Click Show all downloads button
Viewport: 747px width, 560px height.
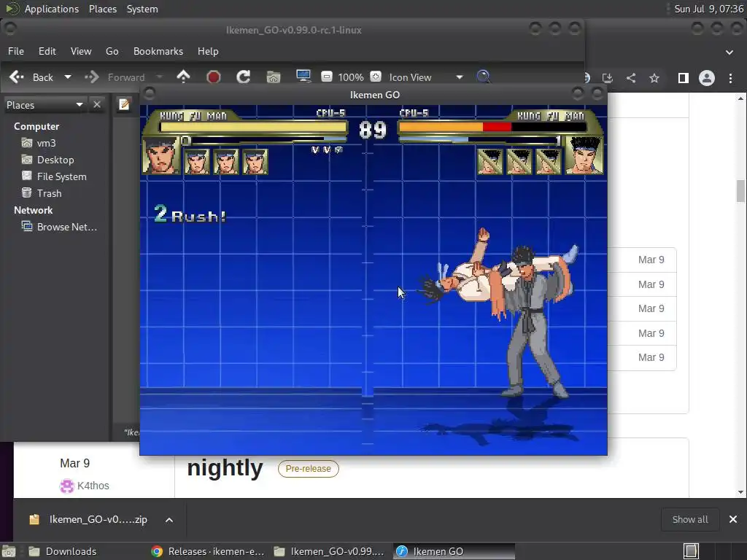pos(690,519)
